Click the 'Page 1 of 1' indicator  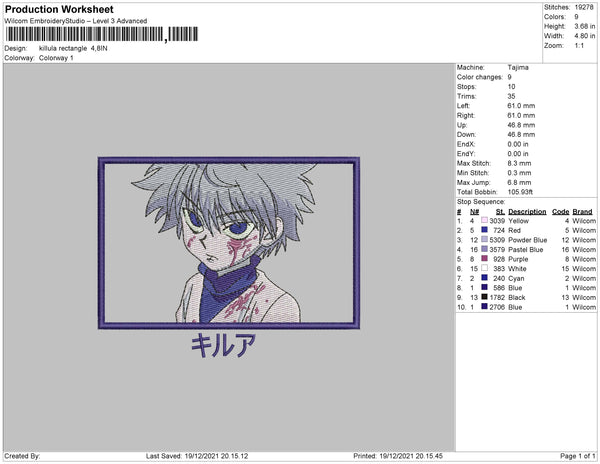coord(578,456)
